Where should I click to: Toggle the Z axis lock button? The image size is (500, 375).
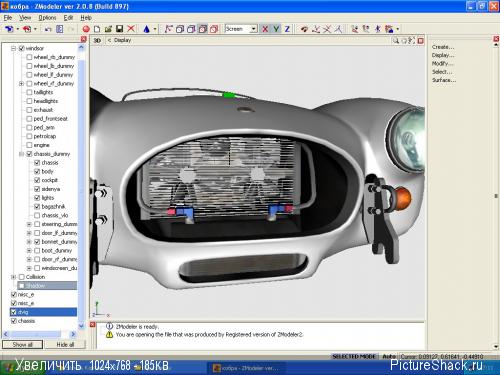point(287,29)
